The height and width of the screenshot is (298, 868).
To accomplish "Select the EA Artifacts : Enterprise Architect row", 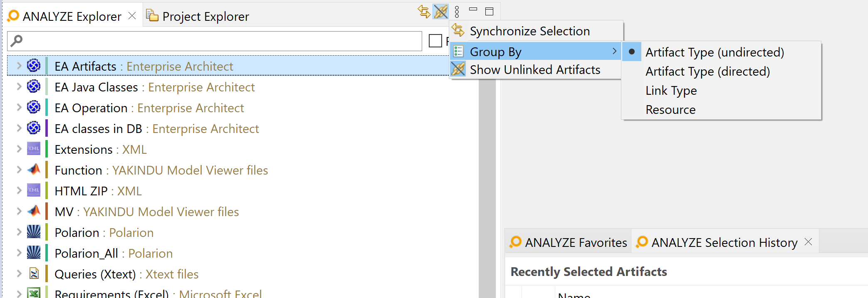I will [x=228, y=66].
